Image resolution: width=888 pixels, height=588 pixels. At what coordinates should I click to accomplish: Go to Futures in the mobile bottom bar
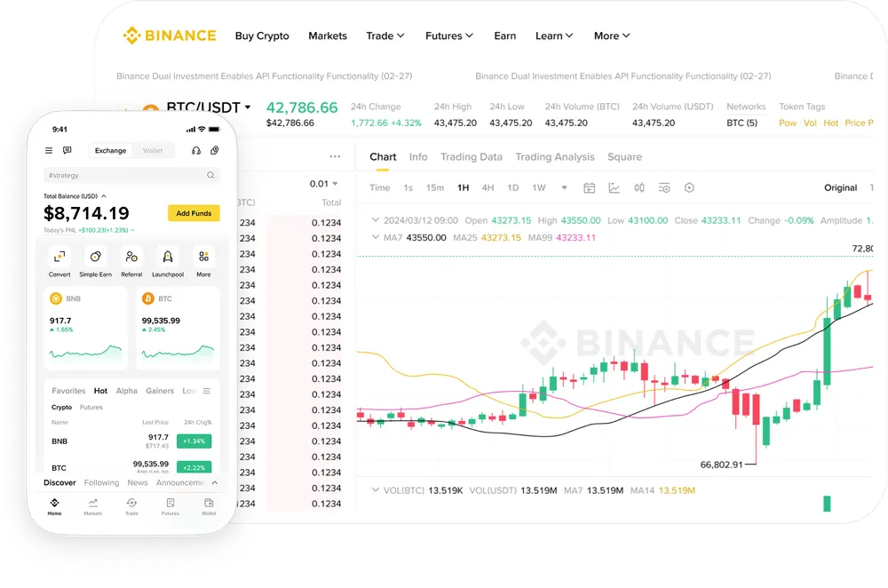click(x=170, y=506)
